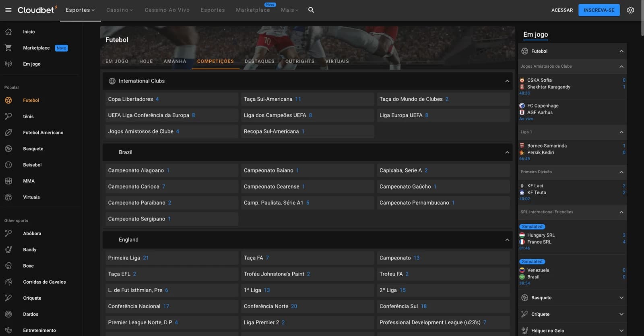This screenshot has height=336, width=644.
Task: Open Liga dos Campeões UEFA competition
Action: coord(308,115)
